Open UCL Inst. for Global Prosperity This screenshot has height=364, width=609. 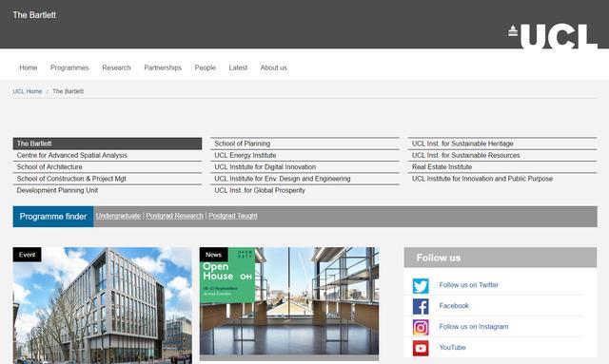pos(260,190)
